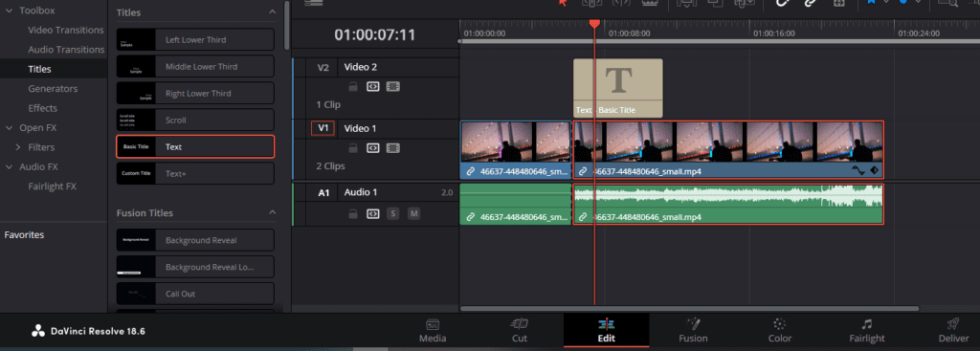Collapse the Titles list header
The width and height of the screenshot is (980, 351).
[x=272, y=11]
